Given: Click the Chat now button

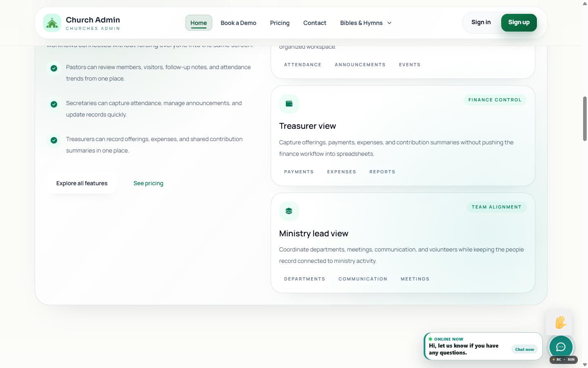Looking at the screenshot, I should pyautogui.click(x=525, y=349).
